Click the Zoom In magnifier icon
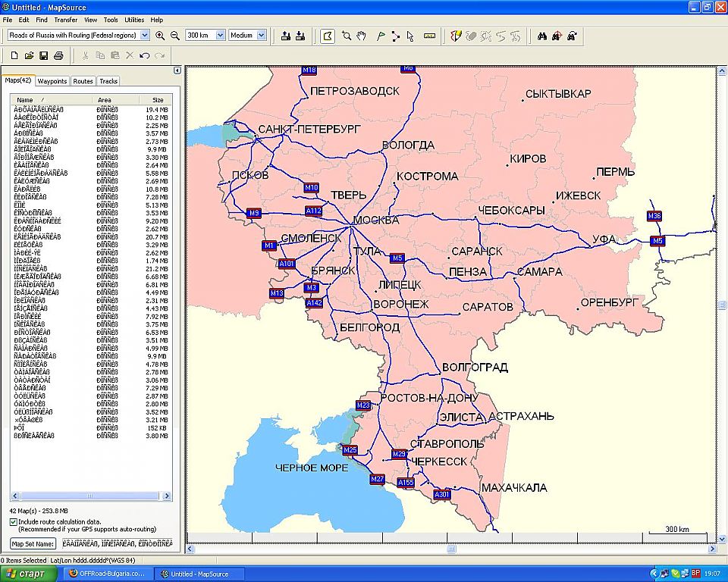Image resolution: width=728 pixels, height=582 pixels. [x=160, y=36]
